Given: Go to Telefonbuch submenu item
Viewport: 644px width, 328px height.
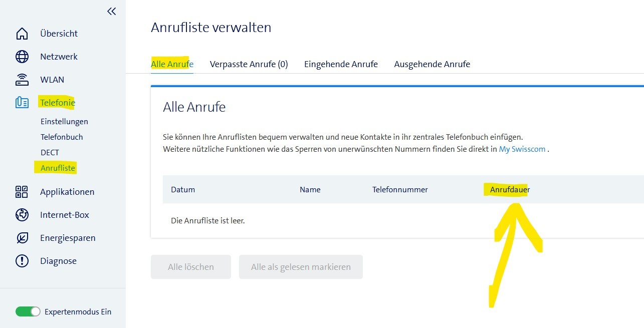Looking at the screenshot, I should click(x=62, y=137).
